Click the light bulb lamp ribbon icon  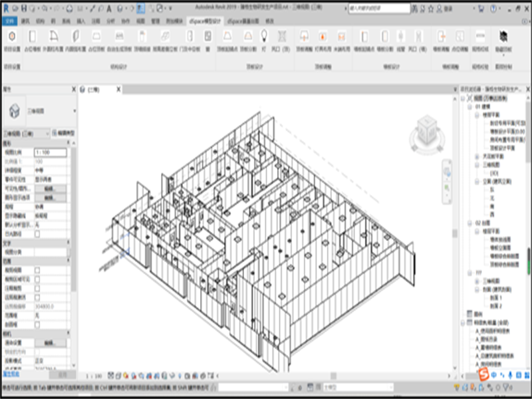[x=264, y=37]
